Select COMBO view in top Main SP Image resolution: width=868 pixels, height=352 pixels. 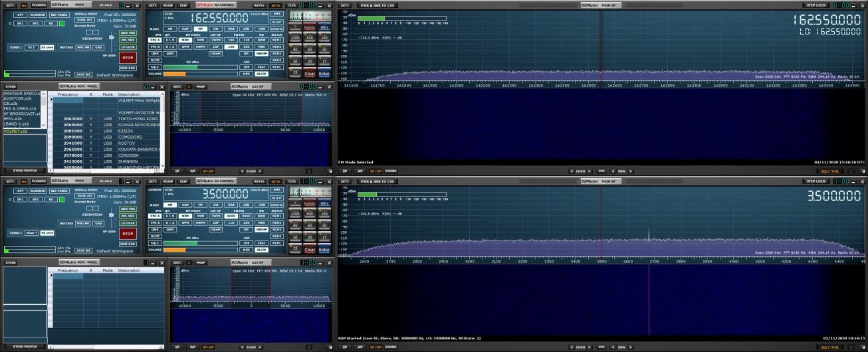(x=391, y=171)
